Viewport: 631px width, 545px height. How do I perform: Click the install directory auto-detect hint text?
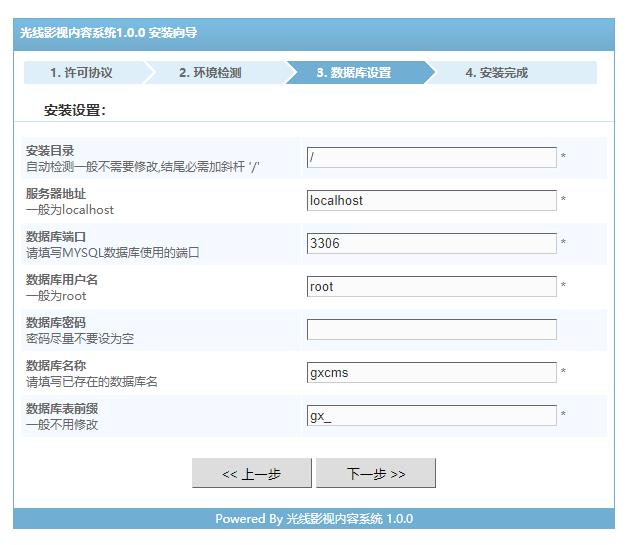[142, 167]
